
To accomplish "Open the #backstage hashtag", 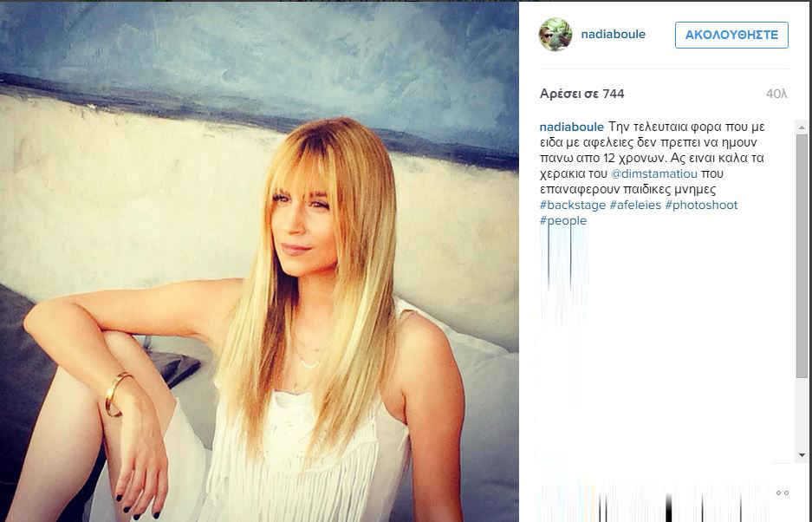I will [573, 205].
